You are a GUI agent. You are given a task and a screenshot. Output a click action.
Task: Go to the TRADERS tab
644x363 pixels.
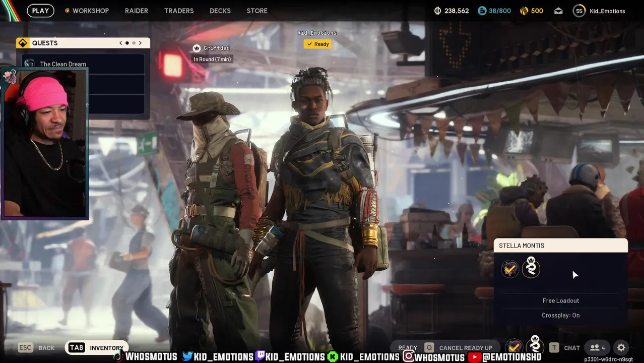pos(179,11)
